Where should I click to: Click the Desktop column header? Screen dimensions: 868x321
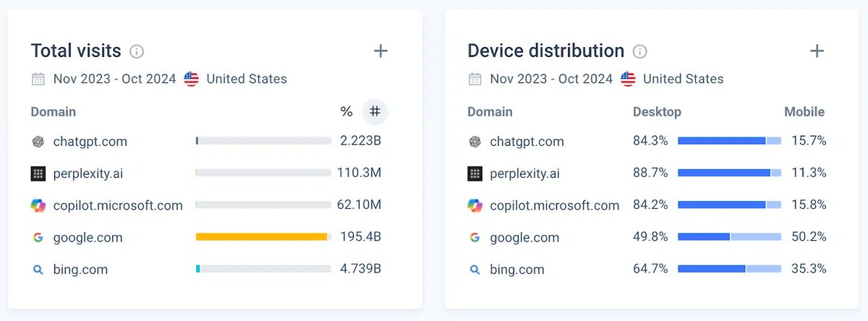657,111
